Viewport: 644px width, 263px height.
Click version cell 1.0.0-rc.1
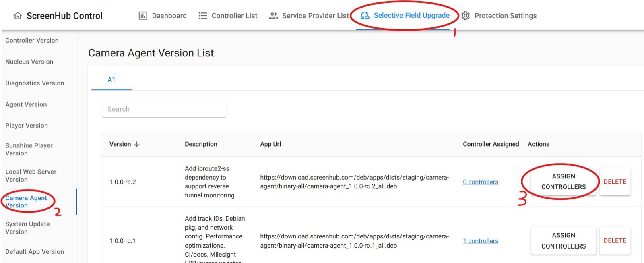pyautogui.click(x=123, y=241)
